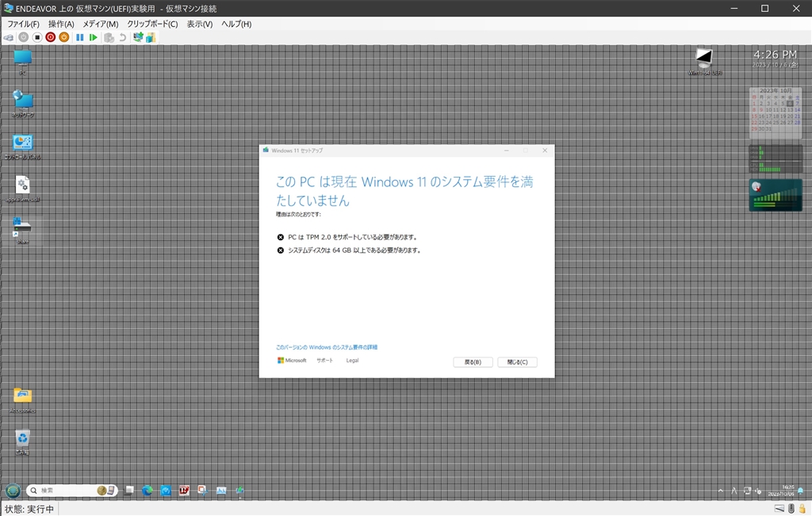The height and width of the screenshot is (516, 812).
Task: Open notifications via the bell icon
Action: point(801,491)
